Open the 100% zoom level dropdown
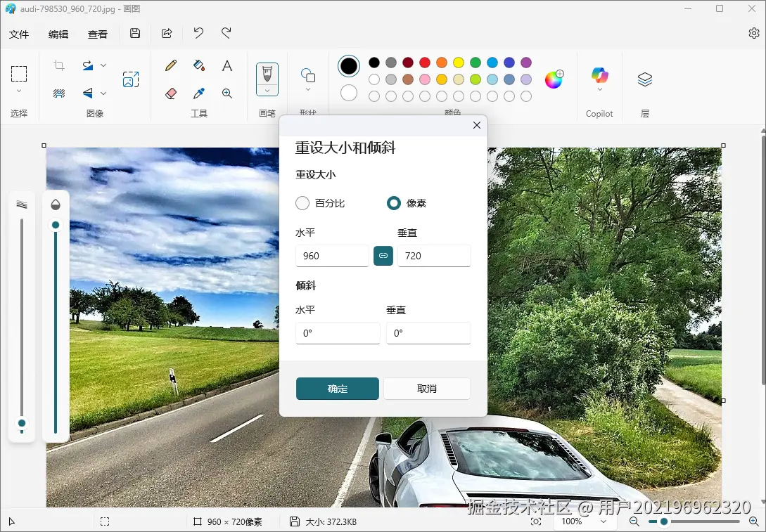This screenshot has height=532, width=766. [x=583, y=521]
